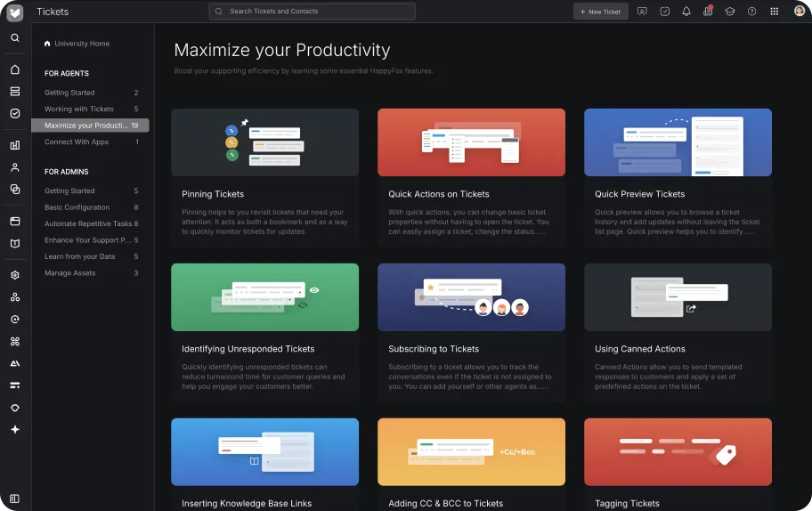The image size is (812, 511).
Task: Go to University Home link
Action: tap(77, 44)
